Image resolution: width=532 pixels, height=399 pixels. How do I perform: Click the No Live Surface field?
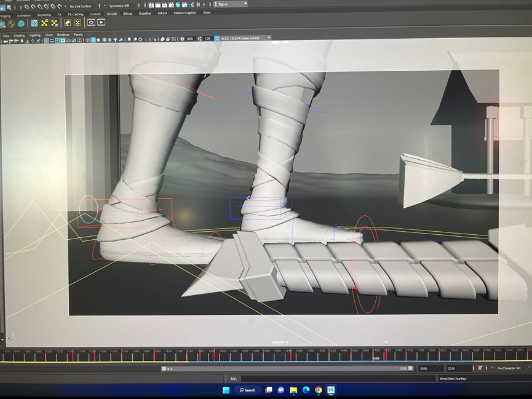[83, 6]
